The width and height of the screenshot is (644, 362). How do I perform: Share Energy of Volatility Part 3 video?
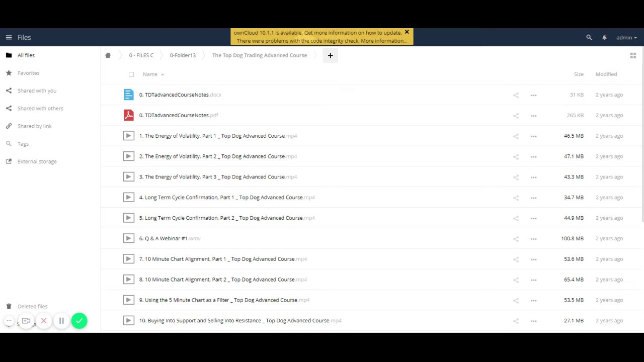(x=516, y=177)
